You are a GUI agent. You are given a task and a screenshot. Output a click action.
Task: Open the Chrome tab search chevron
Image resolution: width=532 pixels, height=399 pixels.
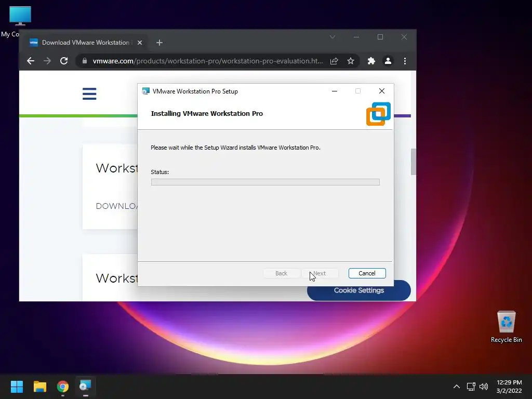[x=332, y=37]
